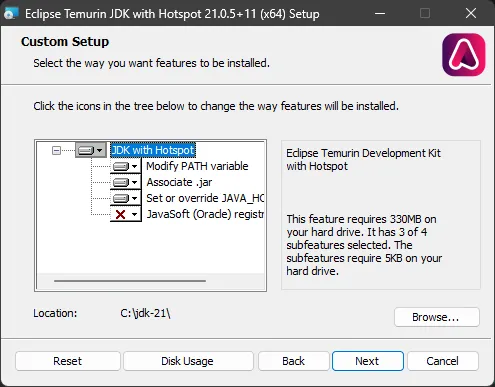Click the installer icon in title bar
The height and width of the screenshot is (387, 495).
tap(10, 14)
